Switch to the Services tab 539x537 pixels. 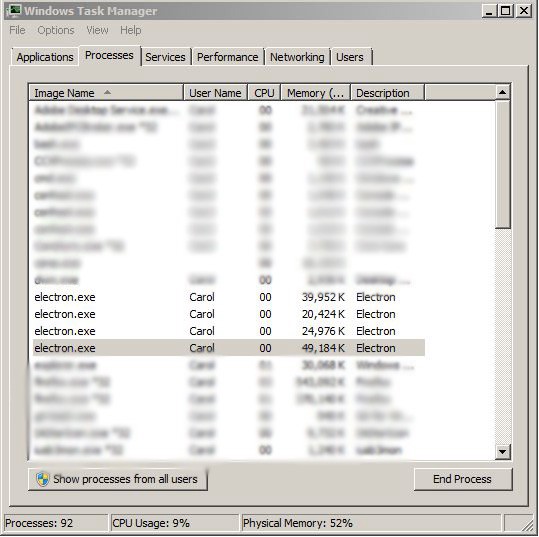point(165,57)
